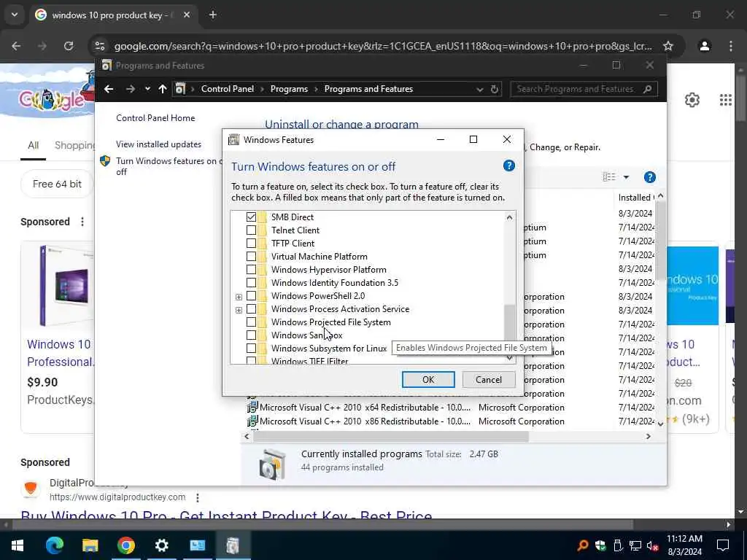Click the Chrome address bar URL
747x560 pixels.
(383, 46)
